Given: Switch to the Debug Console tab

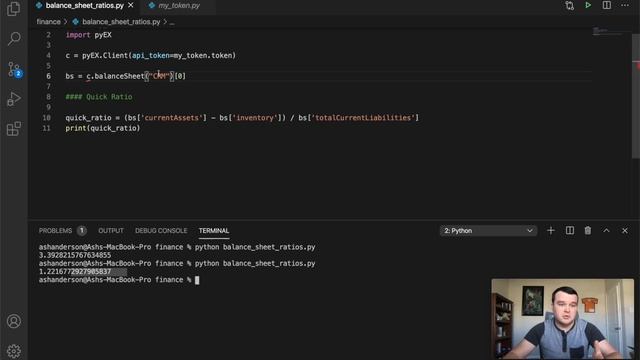Looking at the screenshot, I should click(x=161, y=231).
